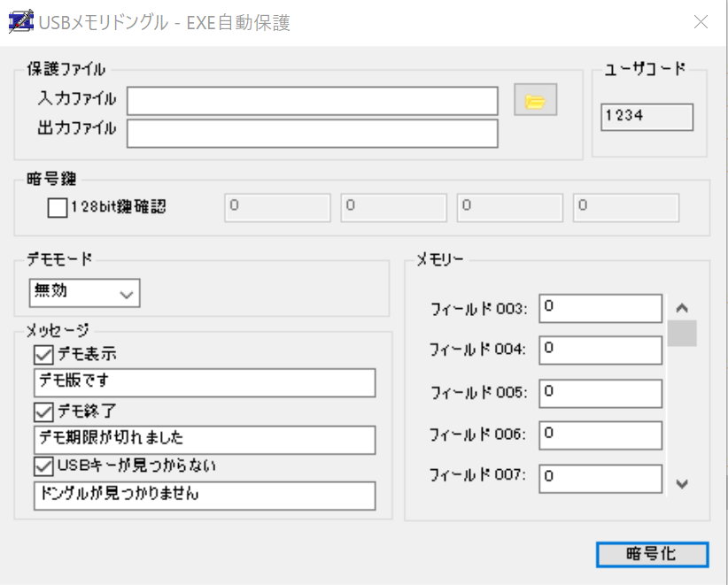This screenshot has height=585, width=728.
Task: Click the フィールド 007 value field
Action: click(x=600, y=478)
